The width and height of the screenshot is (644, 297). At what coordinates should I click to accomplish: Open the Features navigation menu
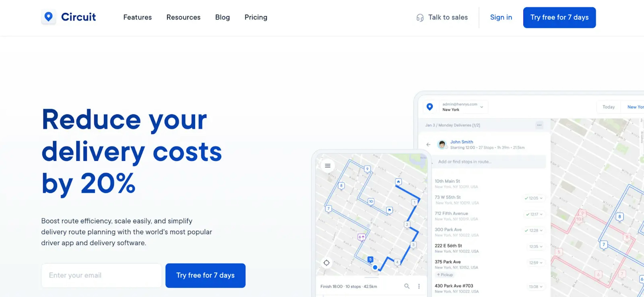137,17
